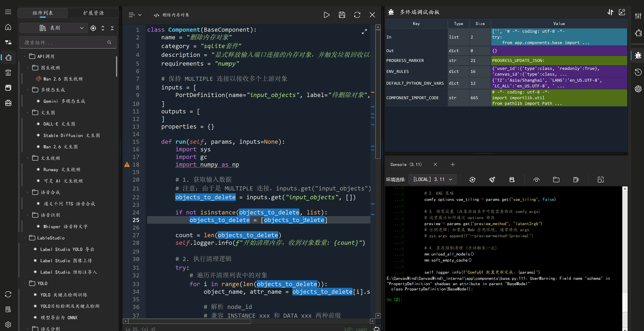Collapse the 多模态生成 folder
644x331 pixels.
[27, 90]
